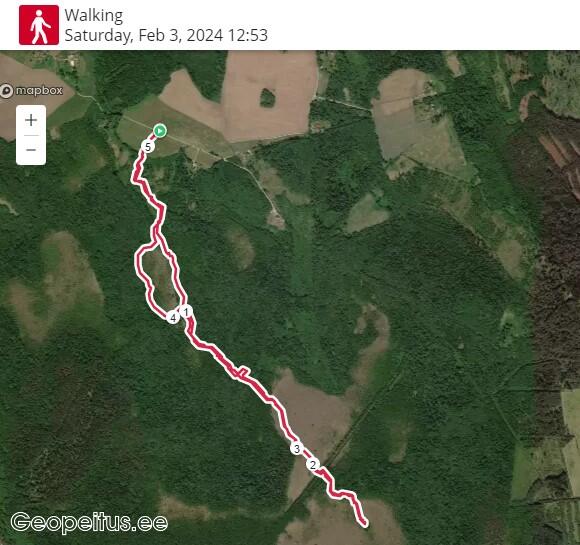The height and width of the screenshot is (545, 580).
Task: Click the heart-shaped clearing west of the route
Action: 55,285
